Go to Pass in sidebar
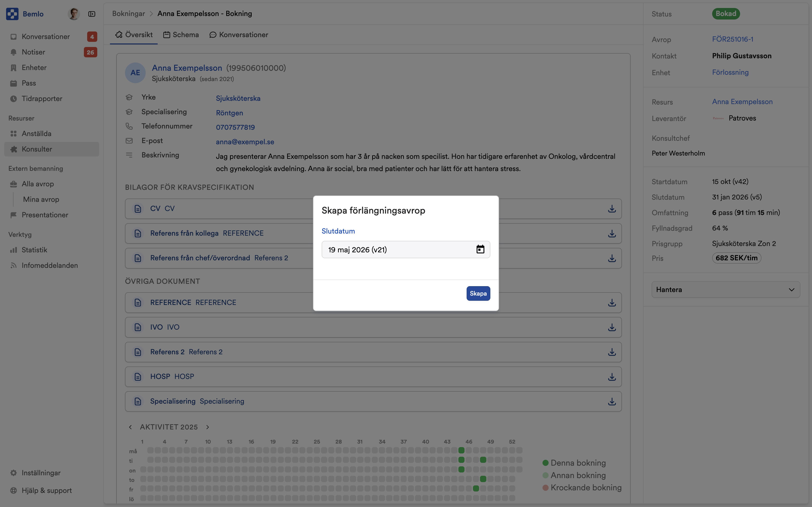Viewport: 812px width, 507px height. coord(52,83)
